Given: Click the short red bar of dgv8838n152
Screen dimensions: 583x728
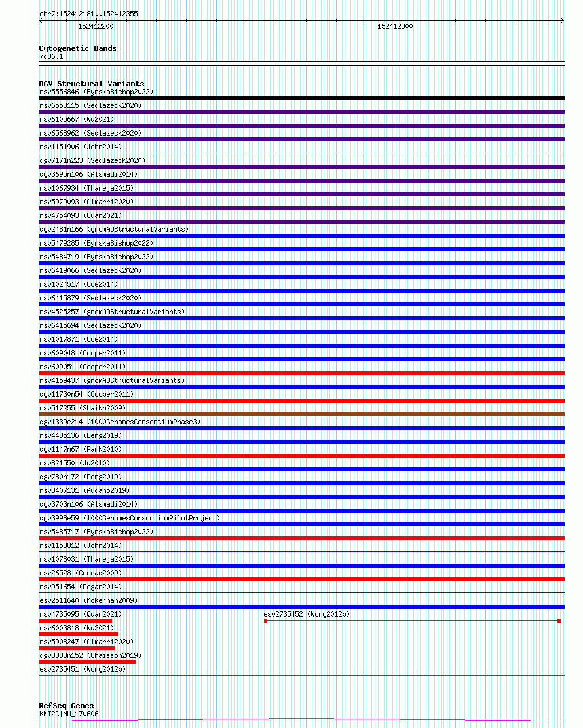Looking at the screenshot, I should point(87,662).
